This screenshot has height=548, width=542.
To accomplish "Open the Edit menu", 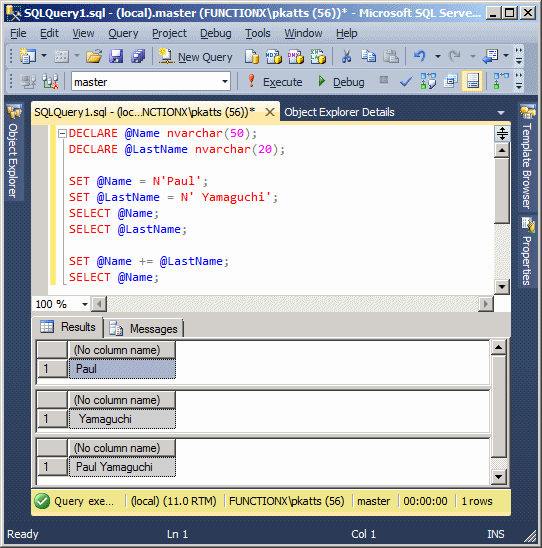I will pos(49,34).
